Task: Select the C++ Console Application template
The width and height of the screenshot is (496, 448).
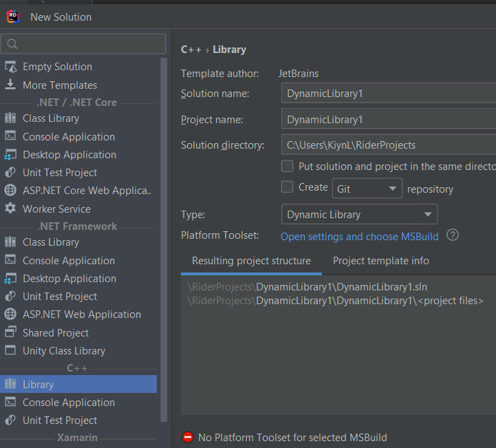Action: pyautogui.click(x=69, y=402)
